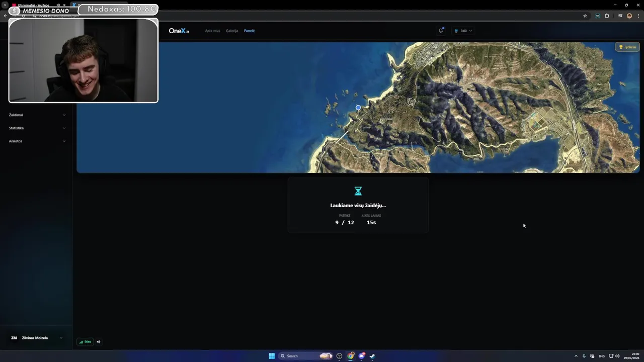Screen dimensions: 644x362
Task: Toggle the sound speaker icon
Action: tap(99, 342)
